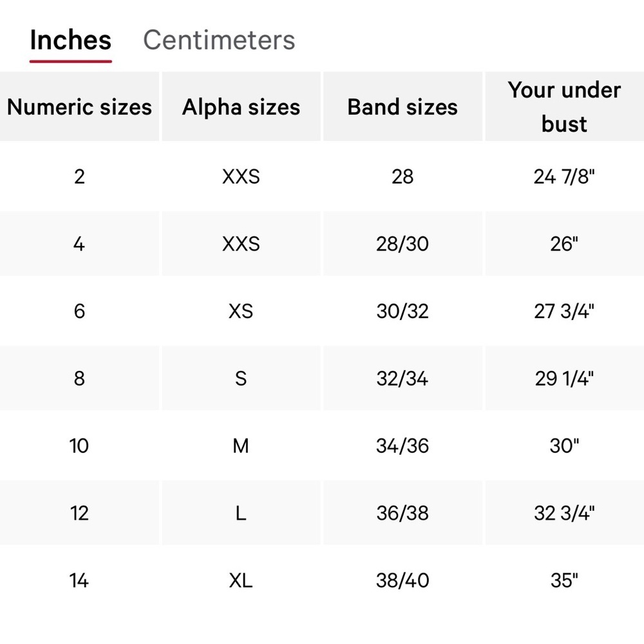
Task: Select numeric size 4 cell
Action: [79, 244]
